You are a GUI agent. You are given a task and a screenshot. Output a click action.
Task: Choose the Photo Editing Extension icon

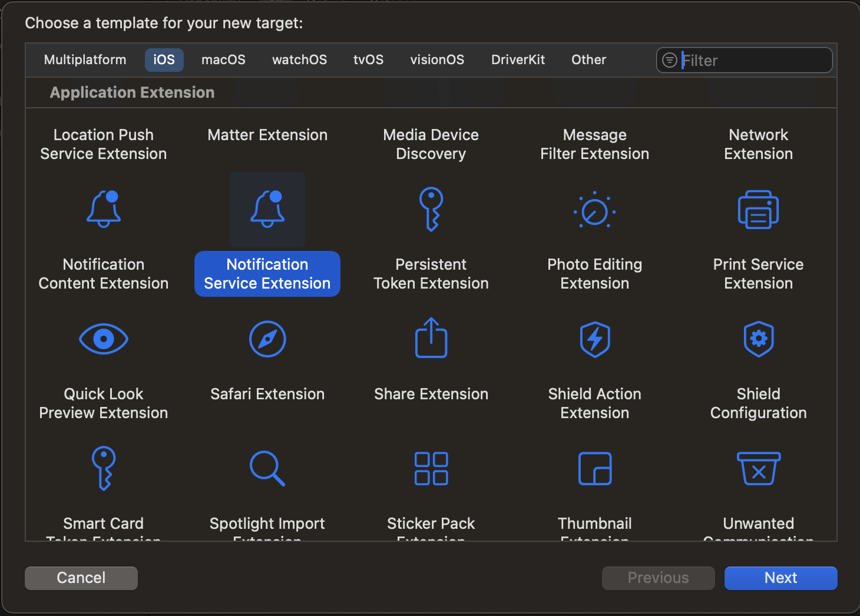[594, 210]
